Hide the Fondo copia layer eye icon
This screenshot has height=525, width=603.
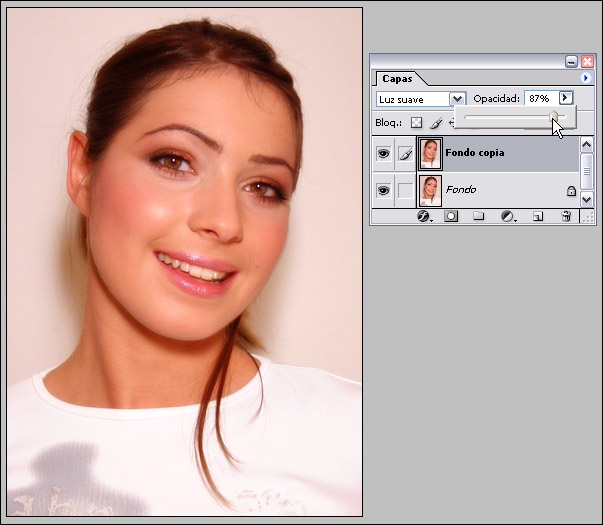(383, 154)
